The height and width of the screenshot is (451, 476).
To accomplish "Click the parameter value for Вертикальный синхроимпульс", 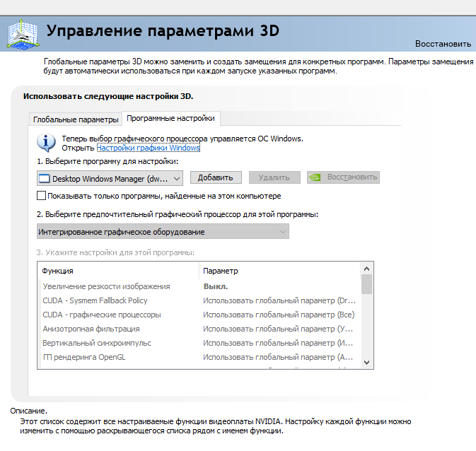I will (278, 343).
